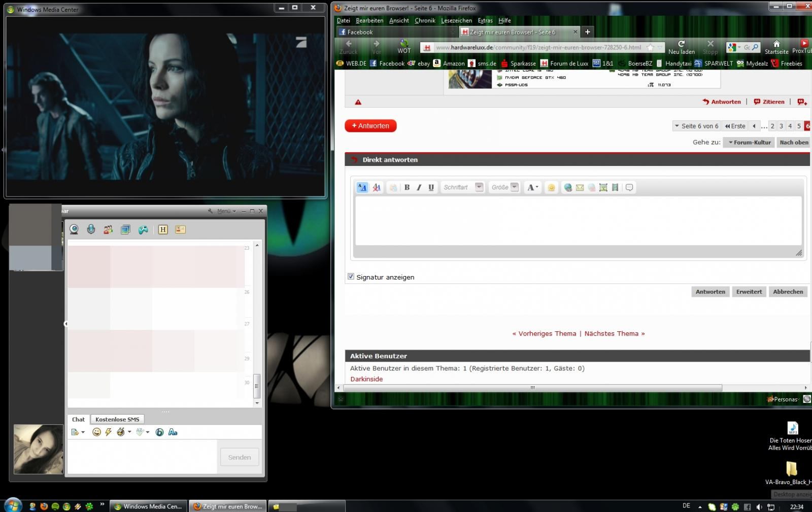The height and width of the screenshot is (512, 812).
Task: Open the chat file-send dropdown arrow
Action: pos(83,432)
